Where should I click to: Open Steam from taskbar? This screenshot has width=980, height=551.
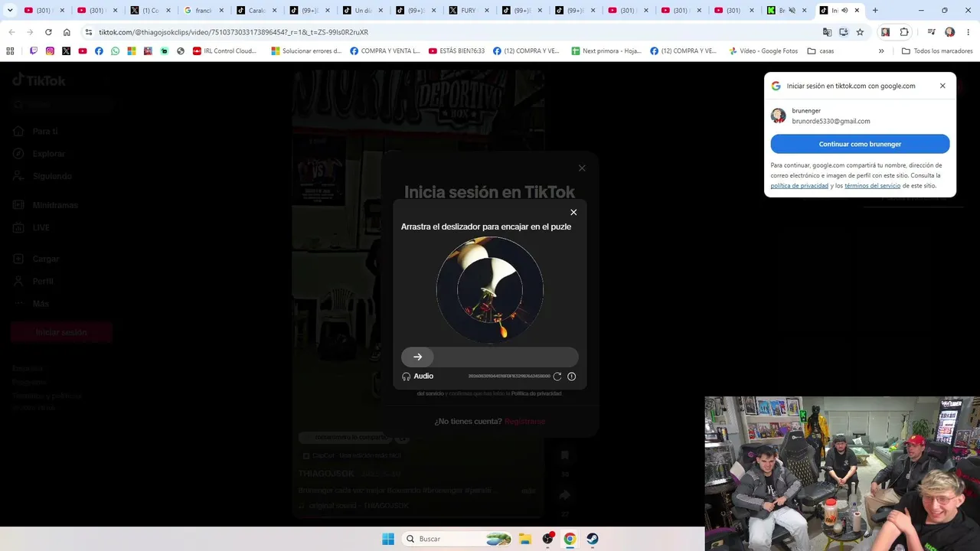592,539
